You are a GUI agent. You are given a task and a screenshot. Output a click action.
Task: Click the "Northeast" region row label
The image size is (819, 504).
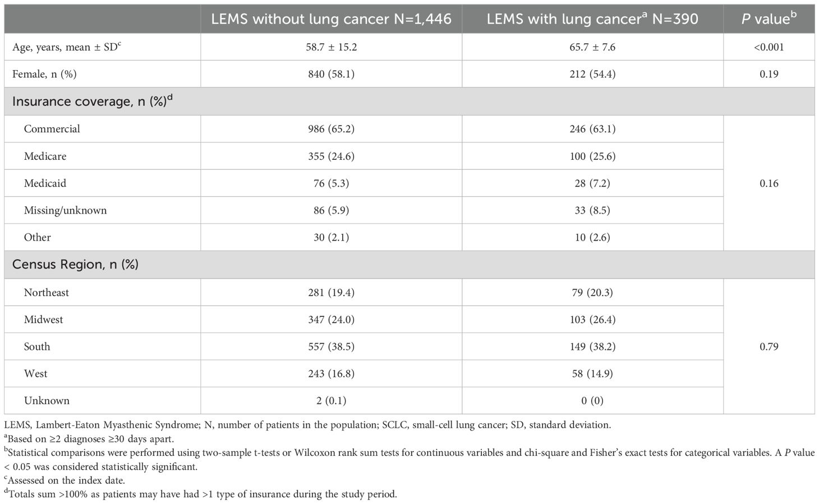click(x=47, y=293)
